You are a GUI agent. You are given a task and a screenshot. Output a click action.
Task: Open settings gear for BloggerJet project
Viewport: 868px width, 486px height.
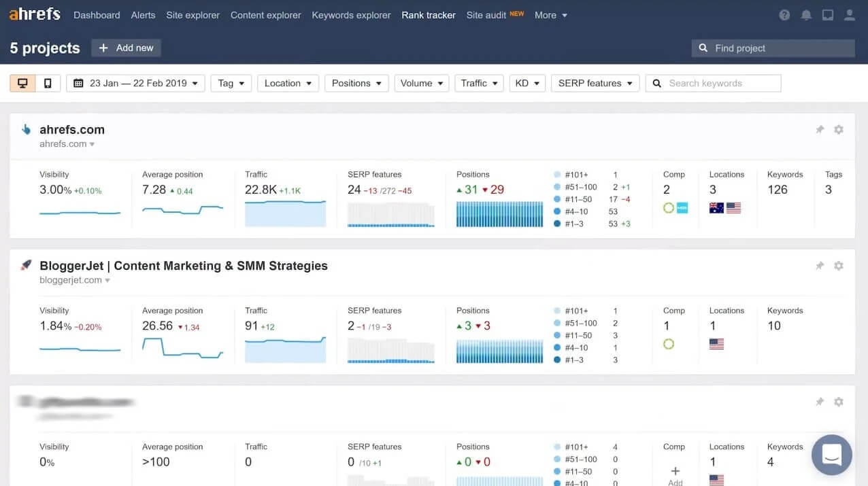pos(839,266)
